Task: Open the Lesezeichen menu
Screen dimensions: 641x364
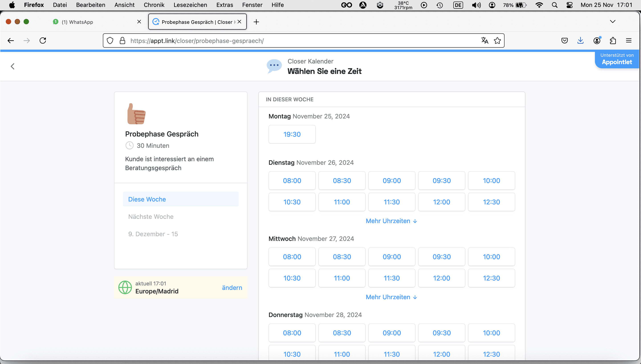Action: tap(190, 5)
